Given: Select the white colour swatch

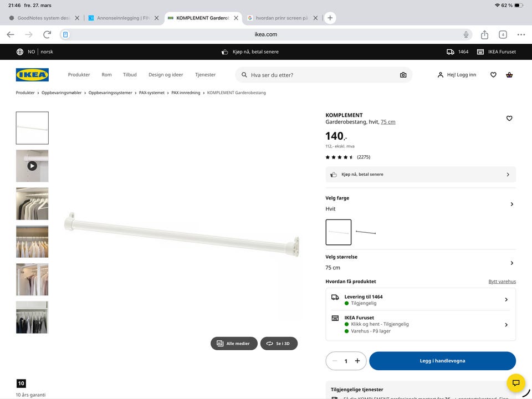Looking at the screenshot, I should [x=339, y=232].
